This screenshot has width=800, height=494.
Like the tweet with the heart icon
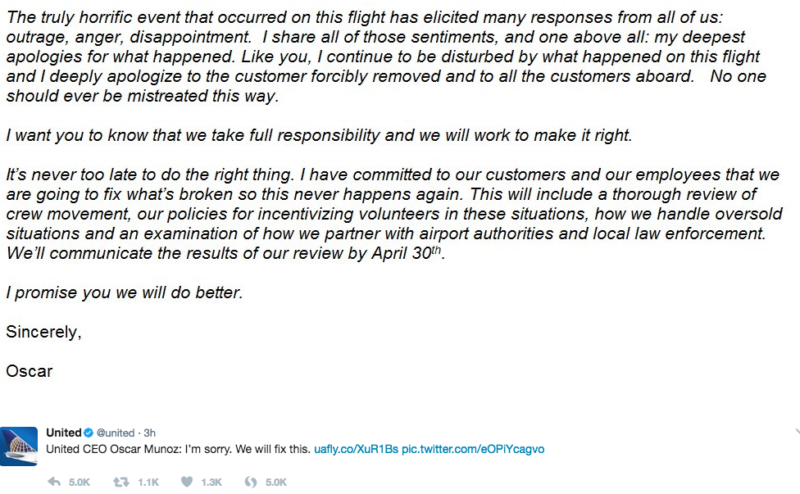click(x=184, y=481)
